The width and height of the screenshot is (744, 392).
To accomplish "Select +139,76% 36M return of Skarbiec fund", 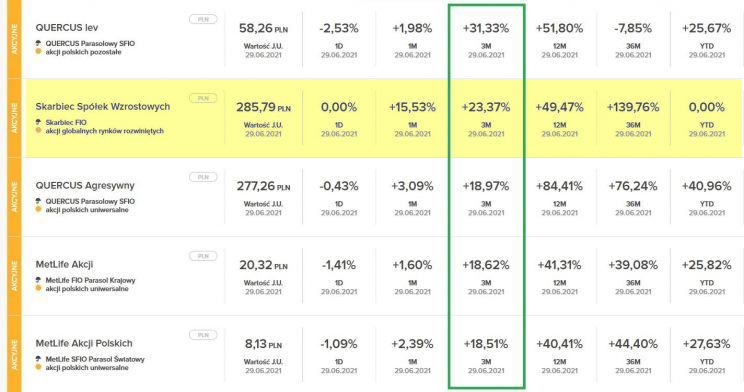I will [633, 107].
